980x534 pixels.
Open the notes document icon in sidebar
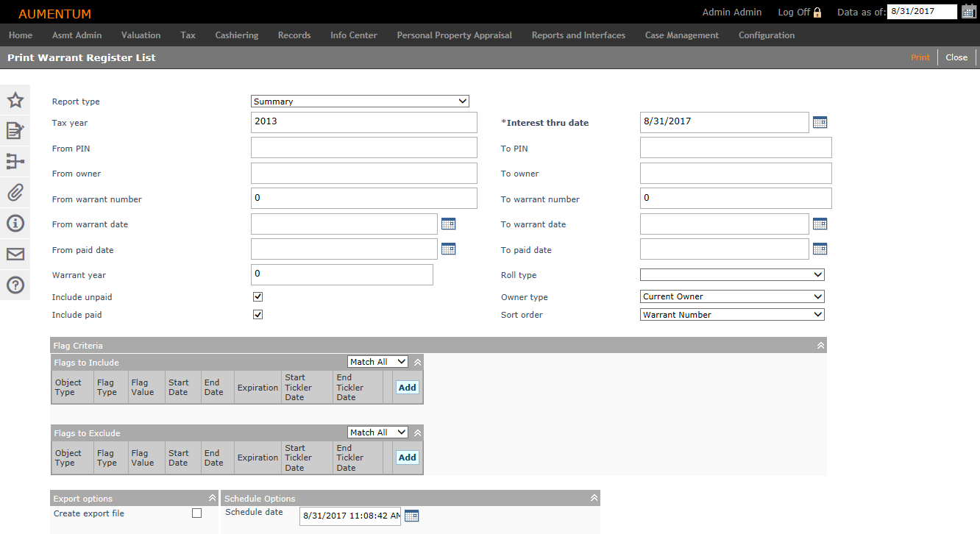tap(15, 131)
